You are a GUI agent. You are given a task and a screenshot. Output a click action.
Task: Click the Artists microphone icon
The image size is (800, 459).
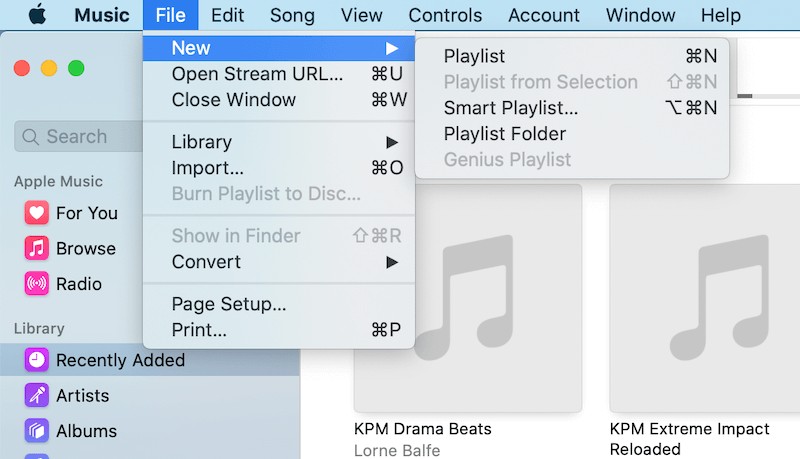37,395
